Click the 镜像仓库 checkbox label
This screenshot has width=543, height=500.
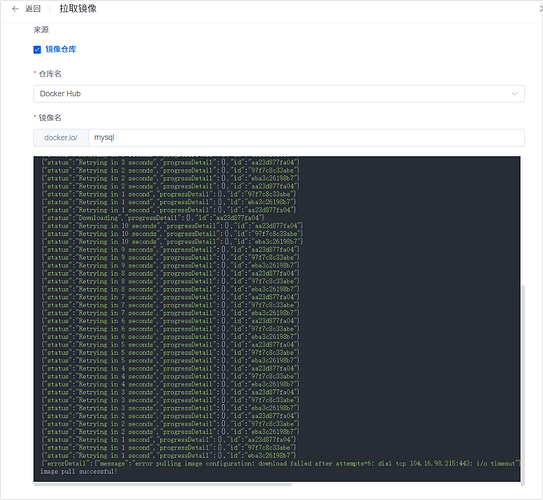coord(61,49)
